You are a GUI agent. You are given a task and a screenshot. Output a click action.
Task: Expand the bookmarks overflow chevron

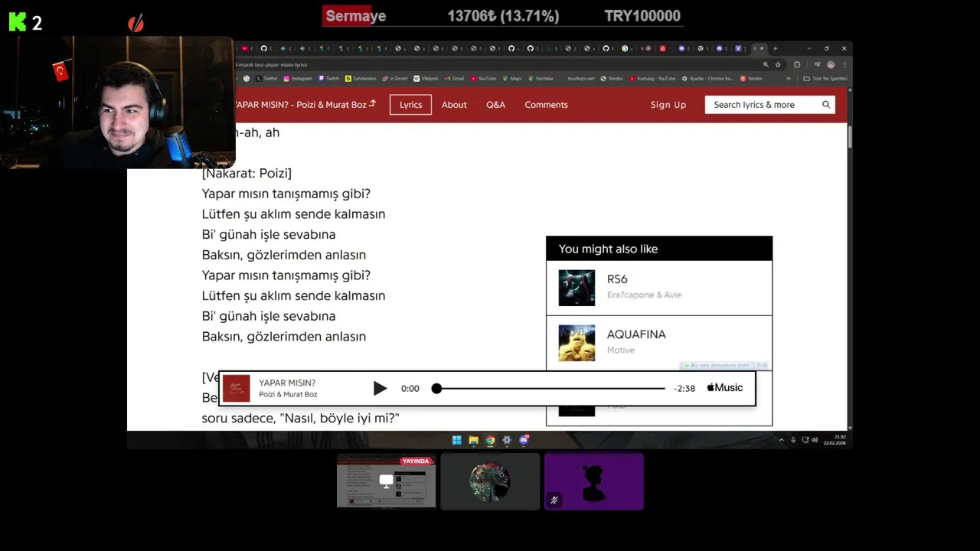[789, 78]
